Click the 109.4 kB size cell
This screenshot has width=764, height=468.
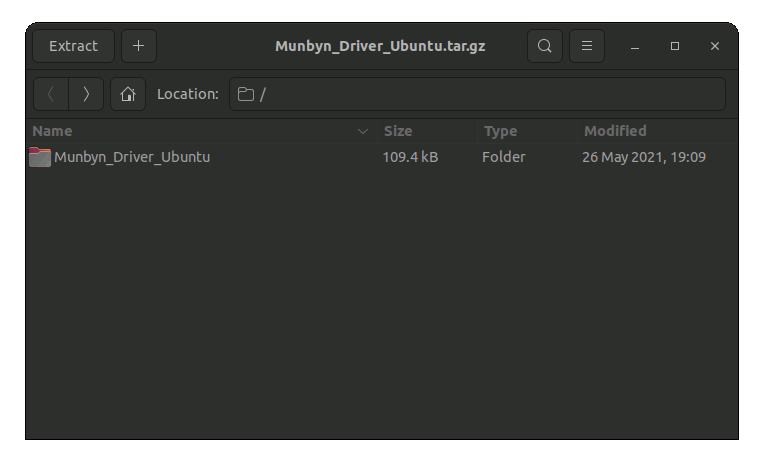pyautogui.click(x=410, y=157)
